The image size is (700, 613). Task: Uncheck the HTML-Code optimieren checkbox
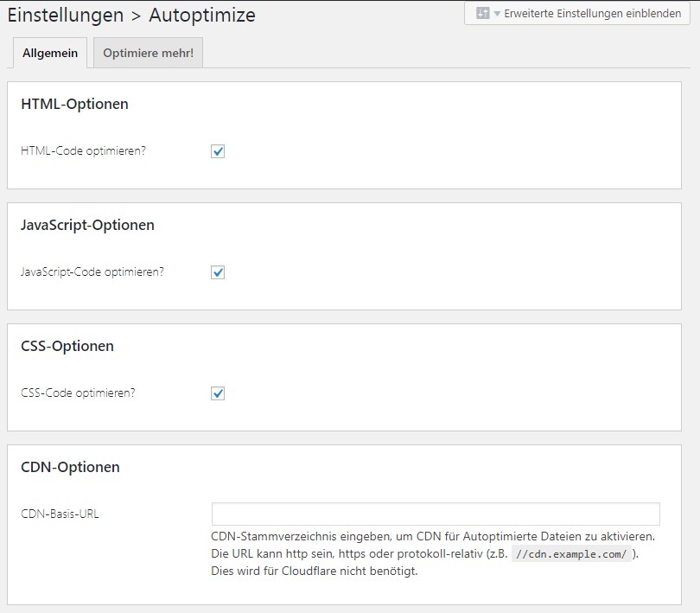218,151
